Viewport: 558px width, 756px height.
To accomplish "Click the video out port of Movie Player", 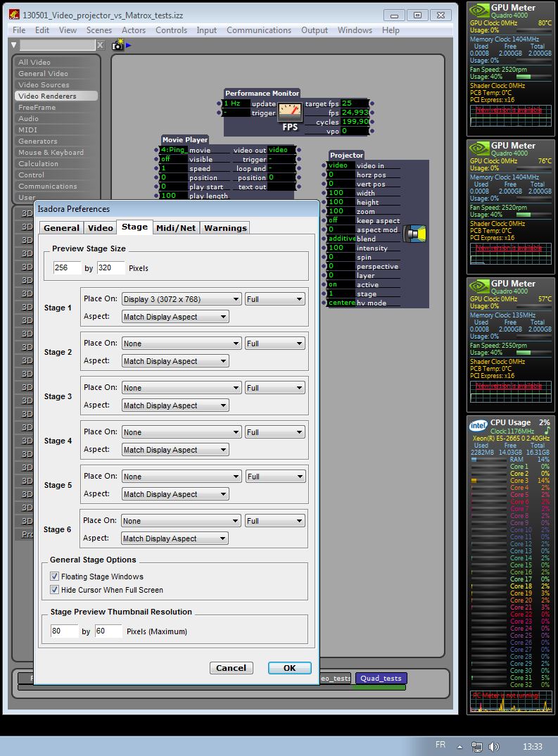I will click(x=299, y=150).
